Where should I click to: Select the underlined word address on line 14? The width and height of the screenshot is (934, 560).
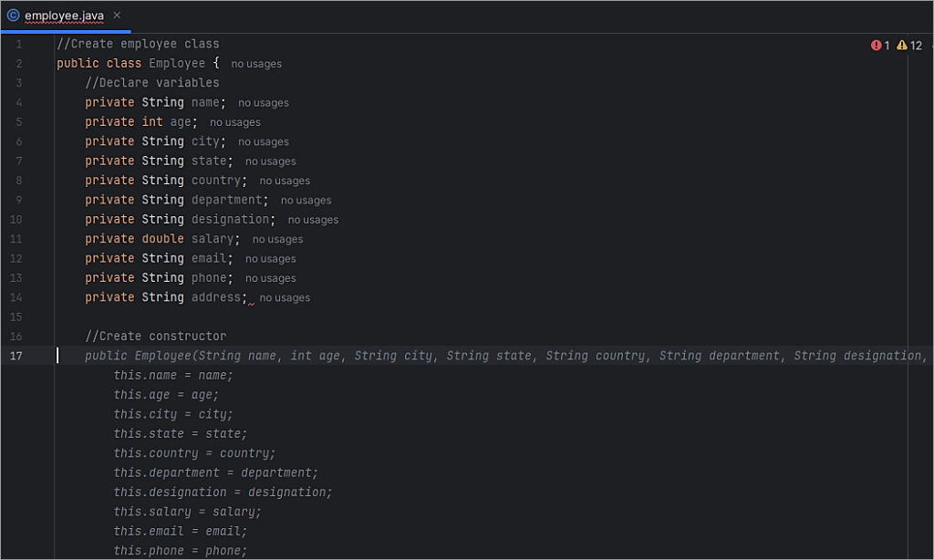[x=215, y=297]
